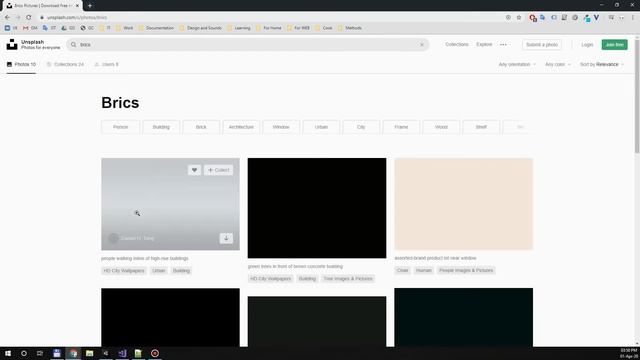The height and width of the screenshot is (360, 640).
Task: Go back with browser back arrow
Action: pos(7,17)
